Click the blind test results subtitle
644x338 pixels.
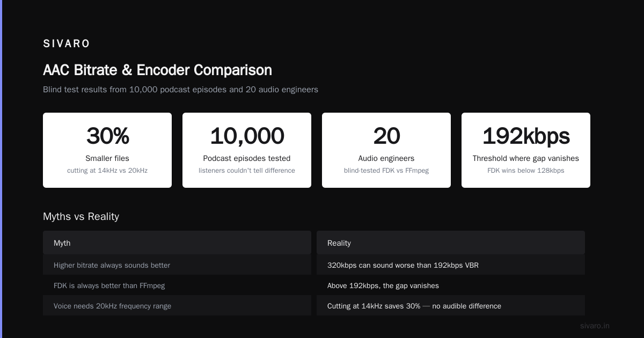click(180, 90)
